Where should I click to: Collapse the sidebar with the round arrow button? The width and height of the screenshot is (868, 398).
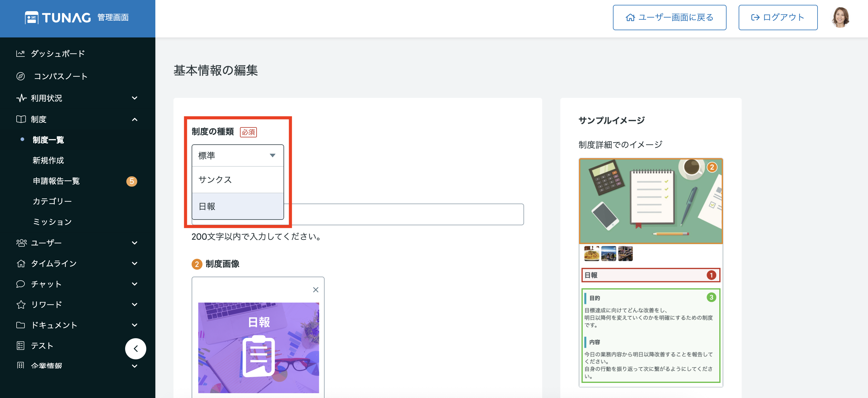point(135,349)
